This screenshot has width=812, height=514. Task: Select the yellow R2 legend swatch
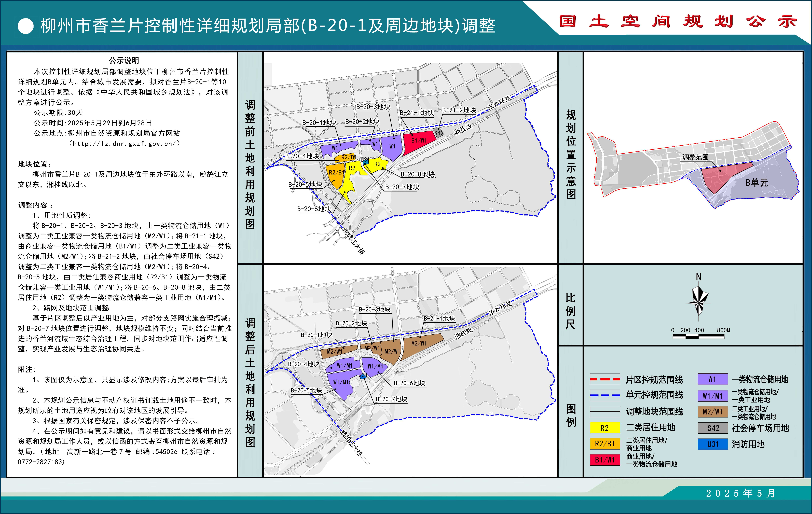click(x=605, y=428)
